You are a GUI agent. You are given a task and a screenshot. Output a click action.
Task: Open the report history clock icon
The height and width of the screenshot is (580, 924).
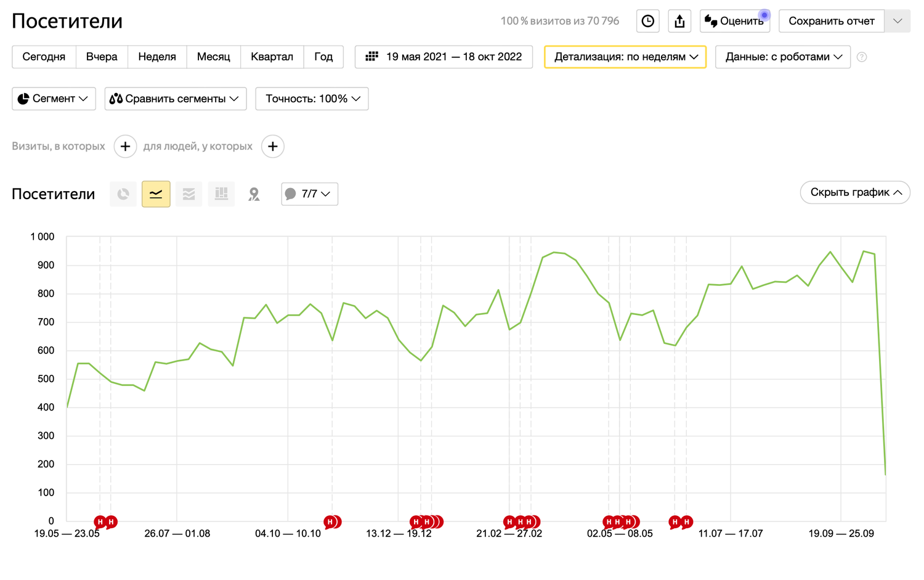click(647, 21)
